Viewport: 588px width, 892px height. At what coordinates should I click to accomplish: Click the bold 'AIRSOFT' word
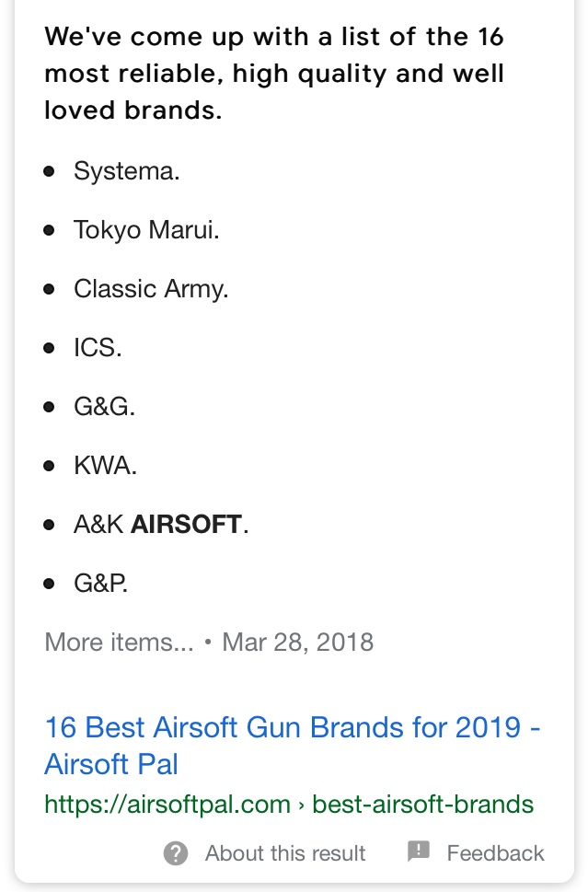[186, 525]
